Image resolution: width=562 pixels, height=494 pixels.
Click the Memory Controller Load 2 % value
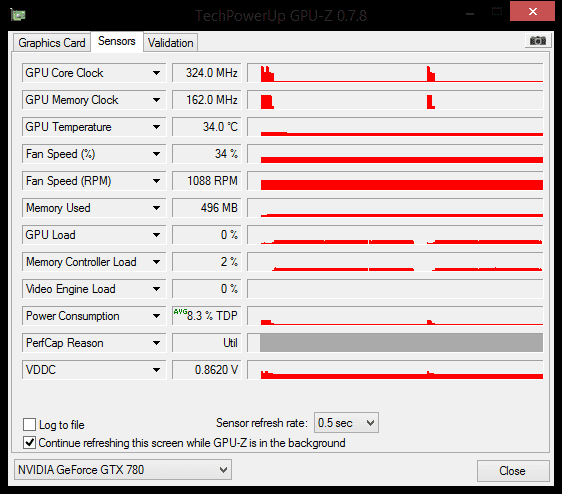click(x=207, y=262)
